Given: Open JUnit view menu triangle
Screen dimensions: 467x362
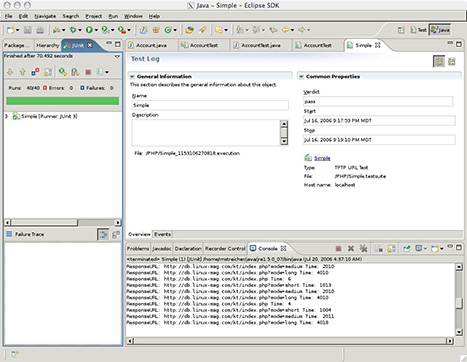Looking at the screenshot, I should 117,56.
